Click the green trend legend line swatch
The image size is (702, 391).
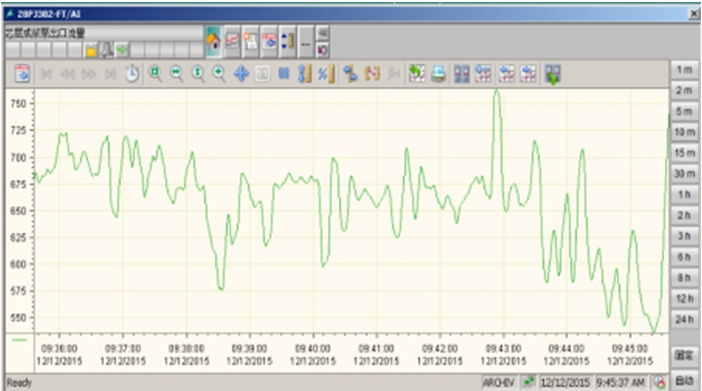click(19, 340)
